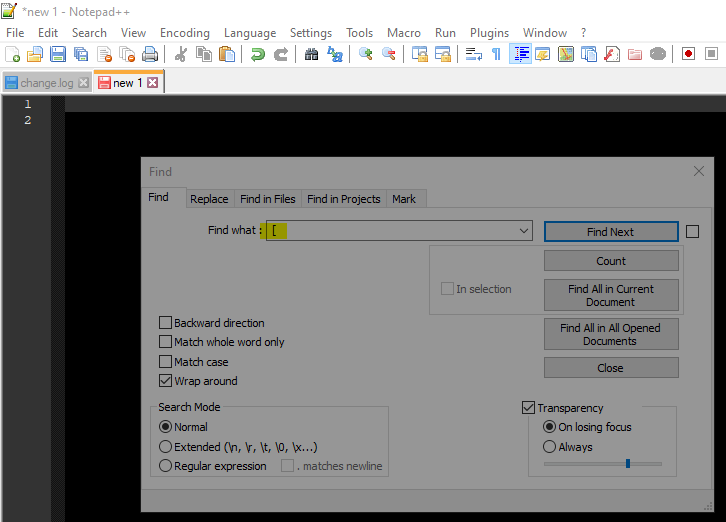
Task: Click line number 2 in margin
Action: 28,120
